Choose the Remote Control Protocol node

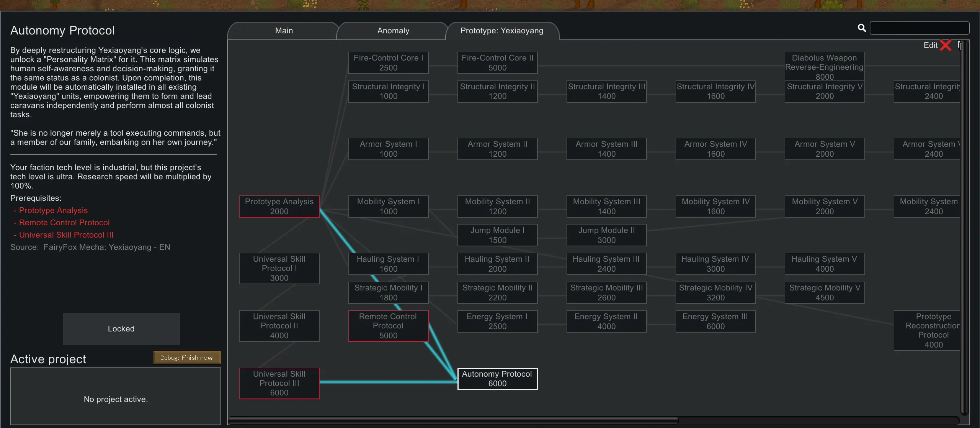click(388, 326)
